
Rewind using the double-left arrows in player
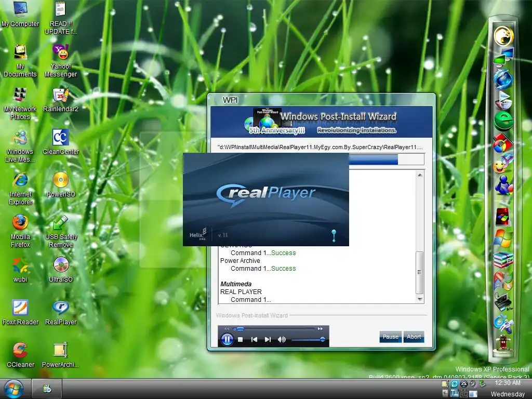227,329
